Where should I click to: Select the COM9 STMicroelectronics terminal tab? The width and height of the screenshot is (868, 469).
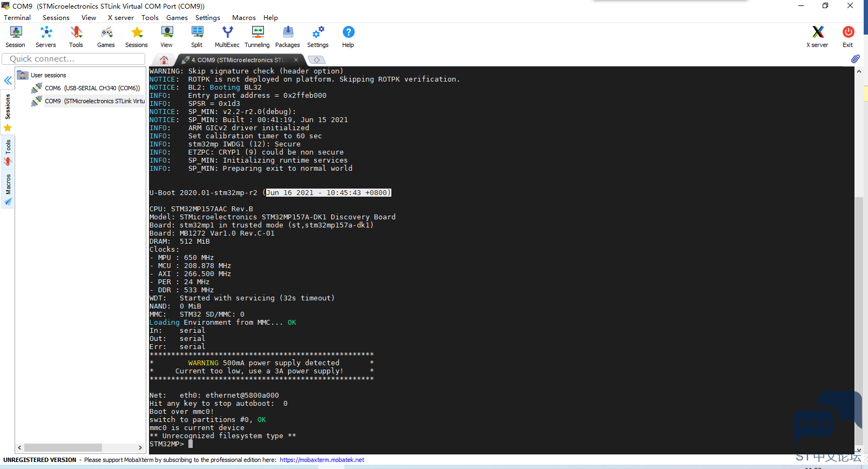pyautogui.click(x=237, y=60)
